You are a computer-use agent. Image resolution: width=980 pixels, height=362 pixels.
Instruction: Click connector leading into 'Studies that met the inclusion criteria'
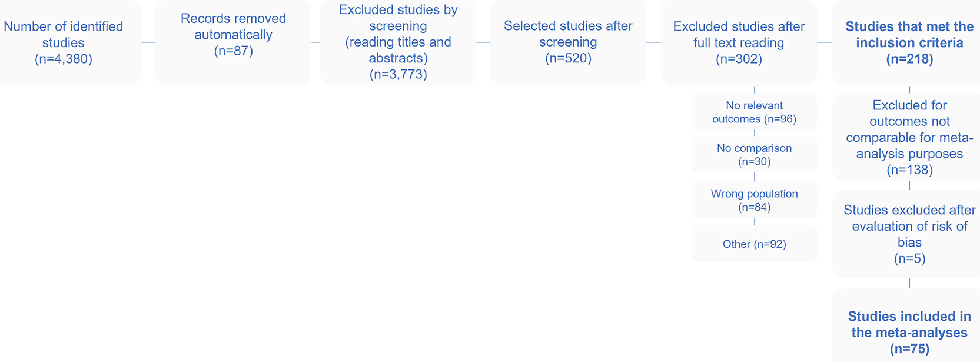[824, 42]
